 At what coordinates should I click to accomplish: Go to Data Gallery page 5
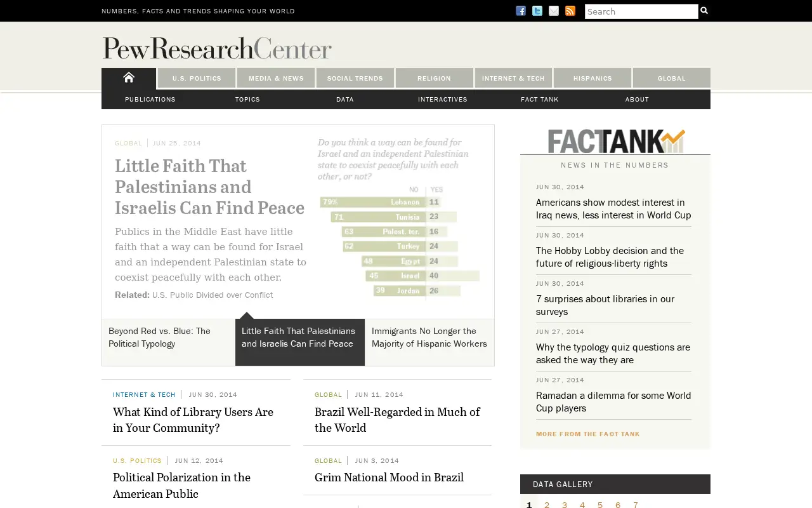click(600, 505)
